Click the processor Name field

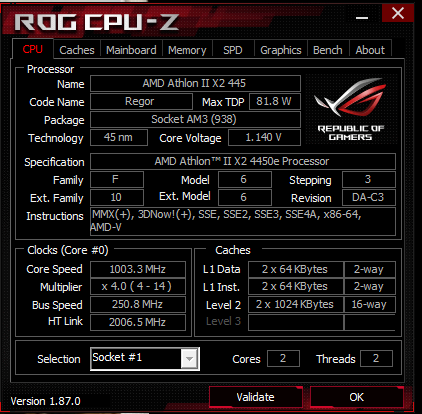point(195,83)
